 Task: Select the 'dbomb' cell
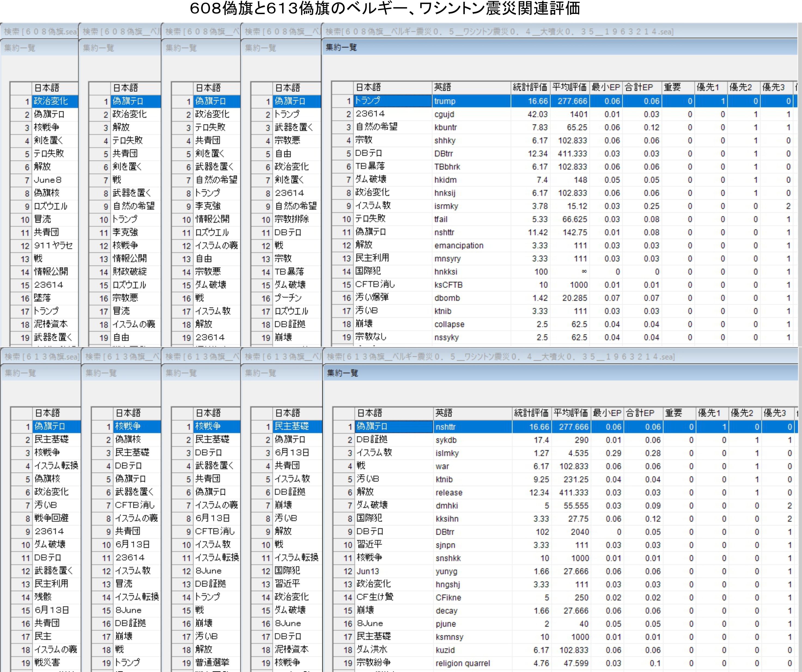(471, 298)
